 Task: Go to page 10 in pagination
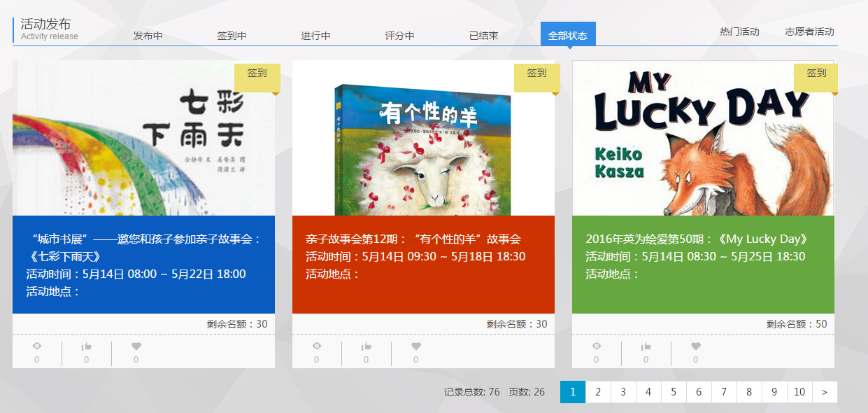pos(799,392)
